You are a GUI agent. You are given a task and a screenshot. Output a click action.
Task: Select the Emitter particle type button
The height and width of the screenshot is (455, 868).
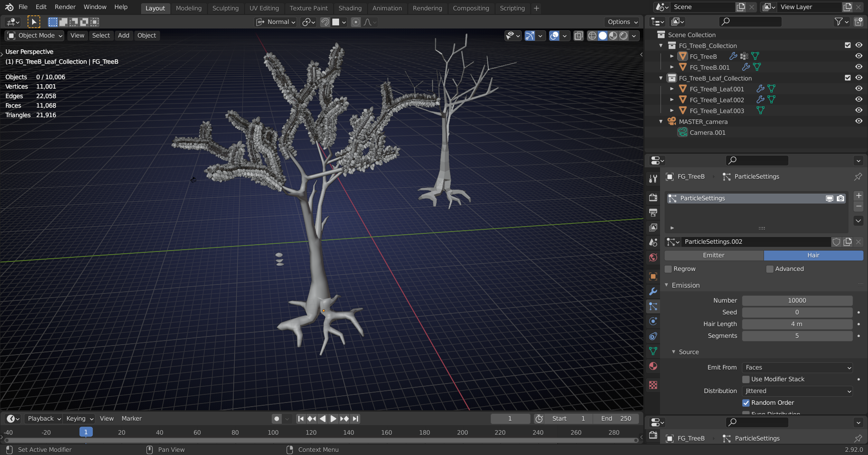(713, 256)
